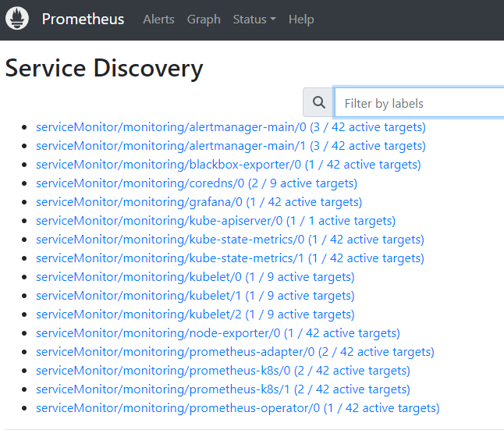Open the Status dropdown menu
504x430 pixels.
254,20
